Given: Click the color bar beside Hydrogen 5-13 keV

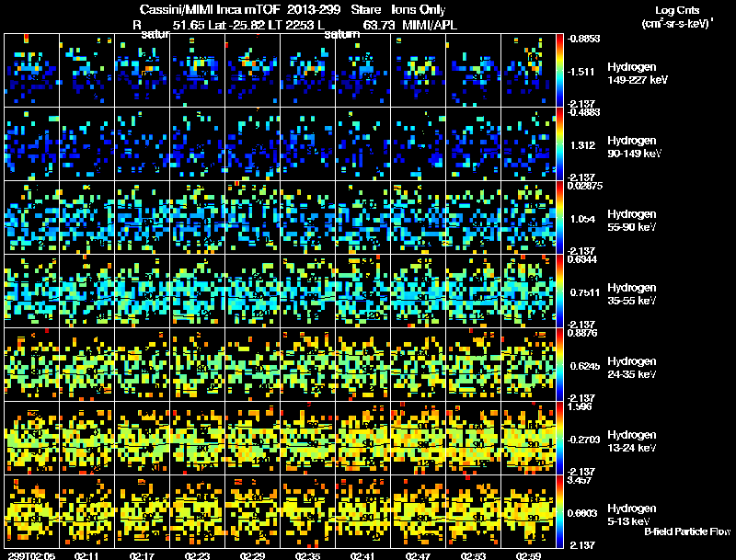Looking at the screenshot, I should [559, 512].
